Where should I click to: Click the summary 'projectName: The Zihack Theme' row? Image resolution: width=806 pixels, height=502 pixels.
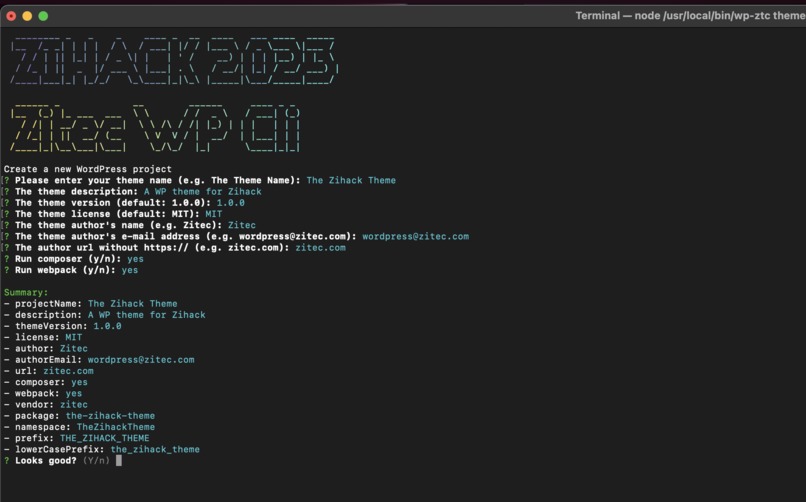pyautogui.click(x=90, y=304)
